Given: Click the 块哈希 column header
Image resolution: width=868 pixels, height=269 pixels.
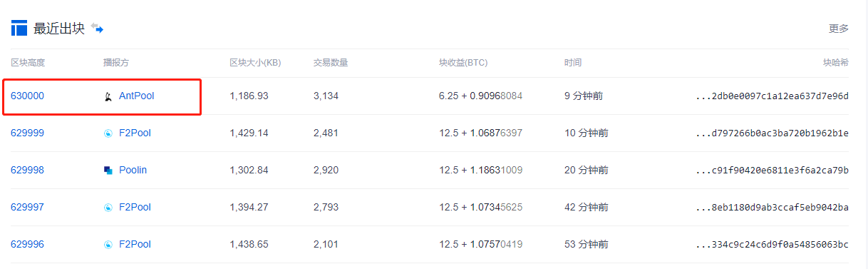Looking at the screenshot, I should (836, 63).
